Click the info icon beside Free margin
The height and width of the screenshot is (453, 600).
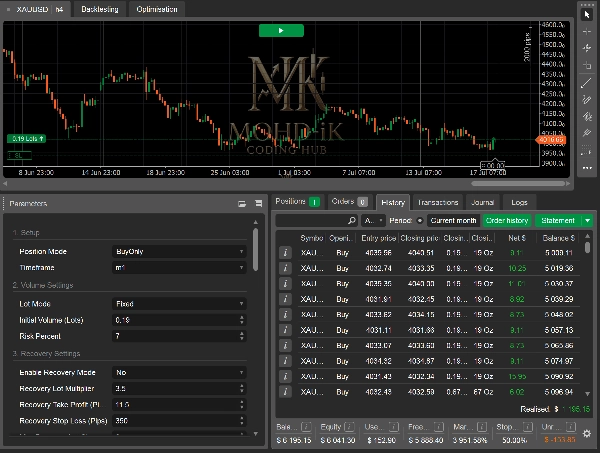(439, 427)
